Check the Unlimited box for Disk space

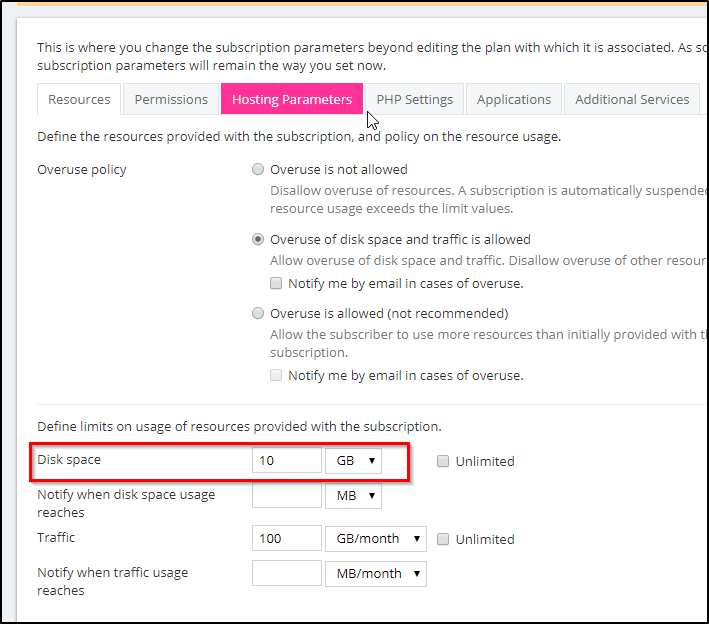click(x=443, y=462)
